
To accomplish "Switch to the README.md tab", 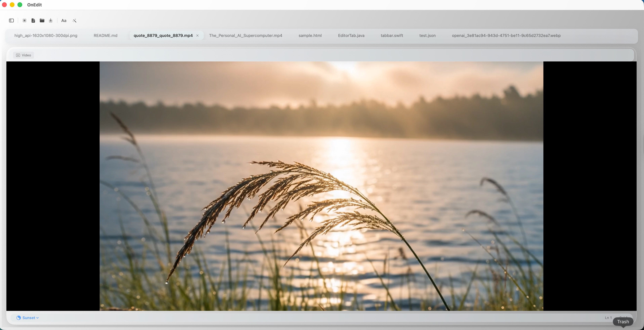I will pyautogui.click(x=105, y=35).
